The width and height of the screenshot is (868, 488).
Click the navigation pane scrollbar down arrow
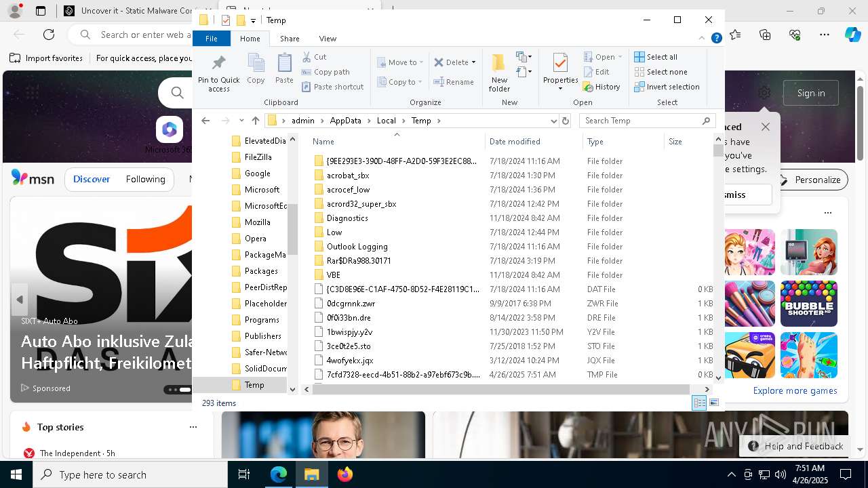(x=292, y=389)
